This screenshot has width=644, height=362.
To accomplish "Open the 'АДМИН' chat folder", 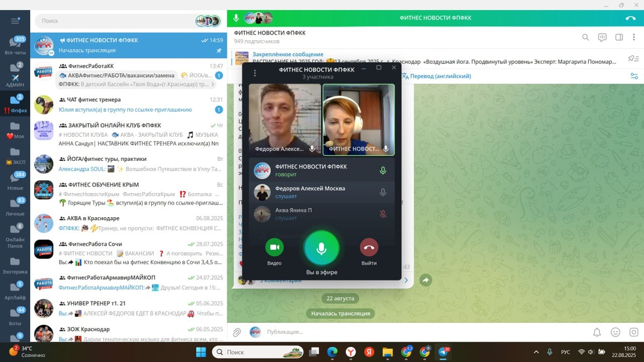I will (x=15, y=75).
